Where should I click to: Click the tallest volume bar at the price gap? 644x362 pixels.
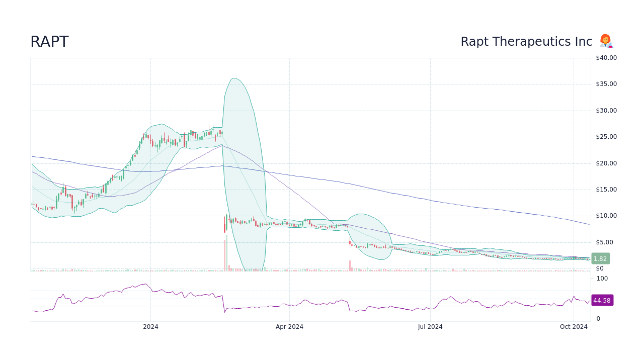click(226, 253)
